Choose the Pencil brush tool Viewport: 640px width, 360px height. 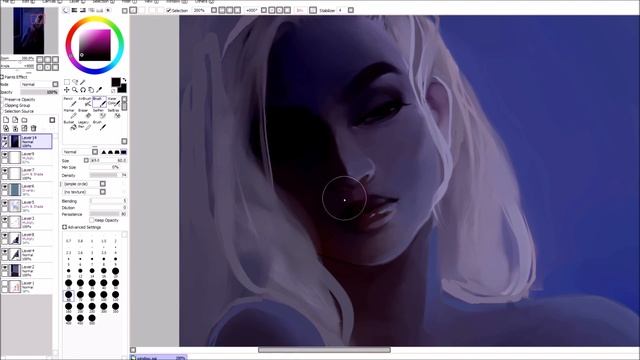coord(70,102)
